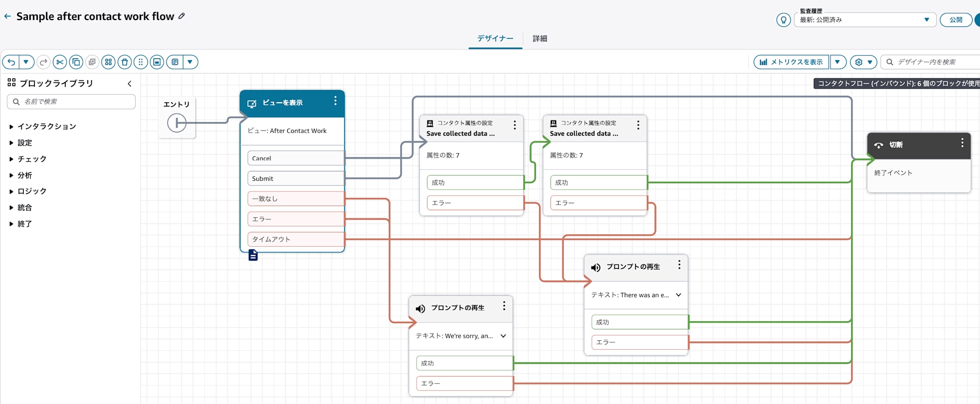This screenshot has width=980, height=404.
Task: Open the kebab menu of the first Save collected data block
Action: [x=514, y=125]
